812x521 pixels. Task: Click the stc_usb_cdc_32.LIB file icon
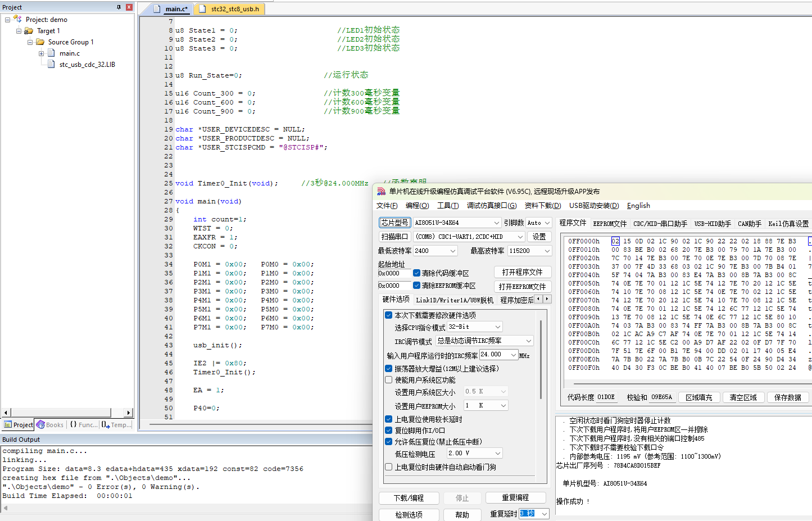[x=51, y=65]
